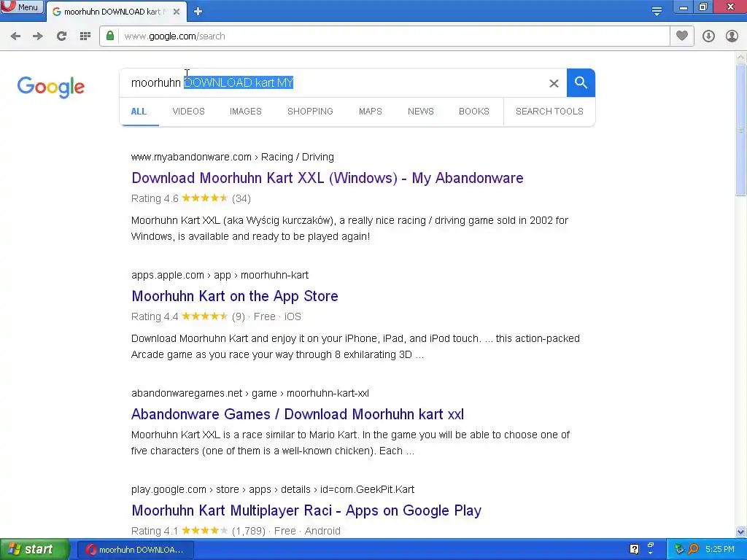Open Moorhuhn Kart on the App Store link
Image resolution: width=747 pixels, height=560 pixels.
point(235,296)
